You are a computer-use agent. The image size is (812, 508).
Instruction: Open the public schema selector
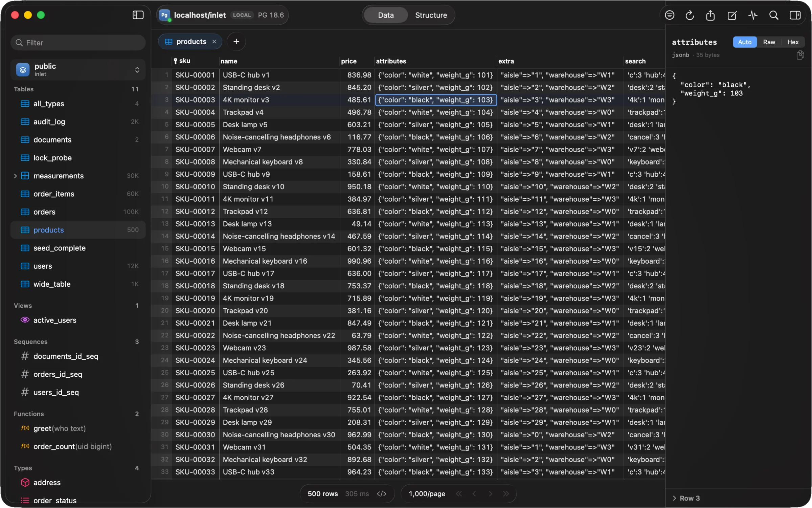78,69
